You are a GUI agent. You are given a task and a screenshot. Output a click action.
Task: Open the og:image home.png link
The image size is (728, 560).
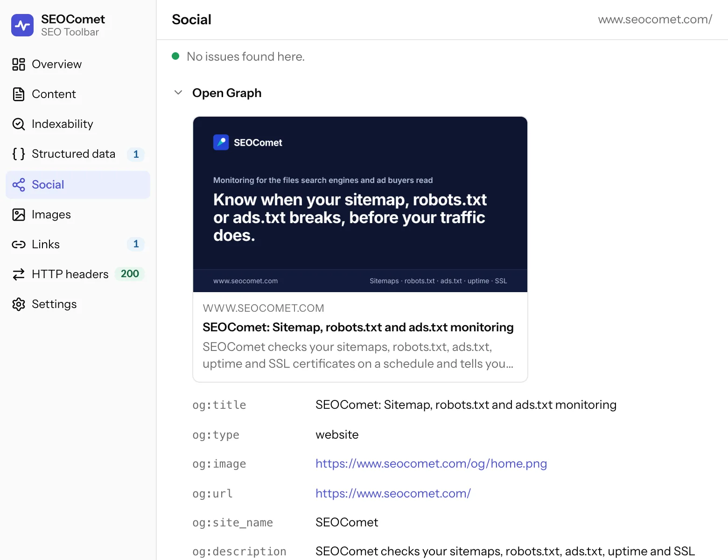431,463
